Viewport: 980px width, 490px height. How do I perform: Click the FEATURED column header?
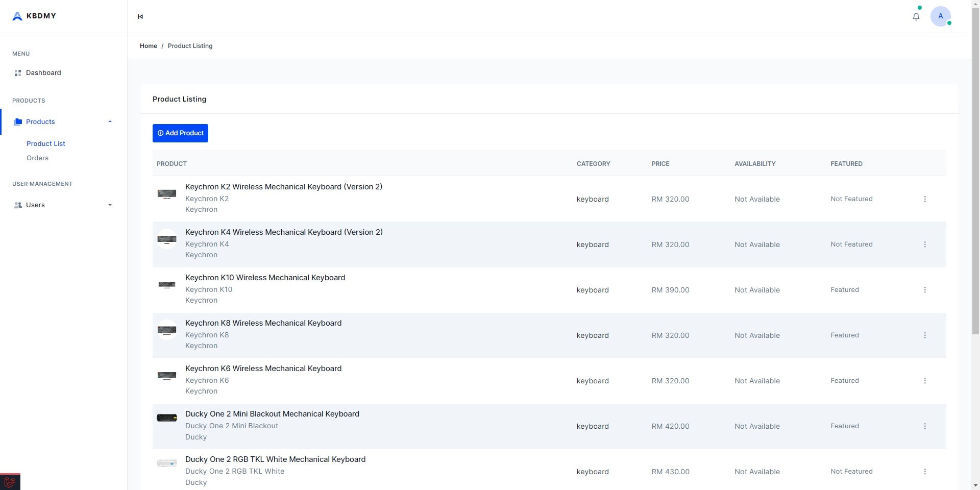point(846,164)
